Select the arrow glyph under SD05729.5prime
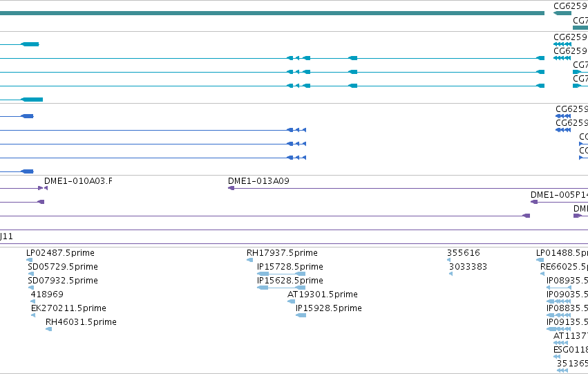588x374 pixels. pos(31,274)
